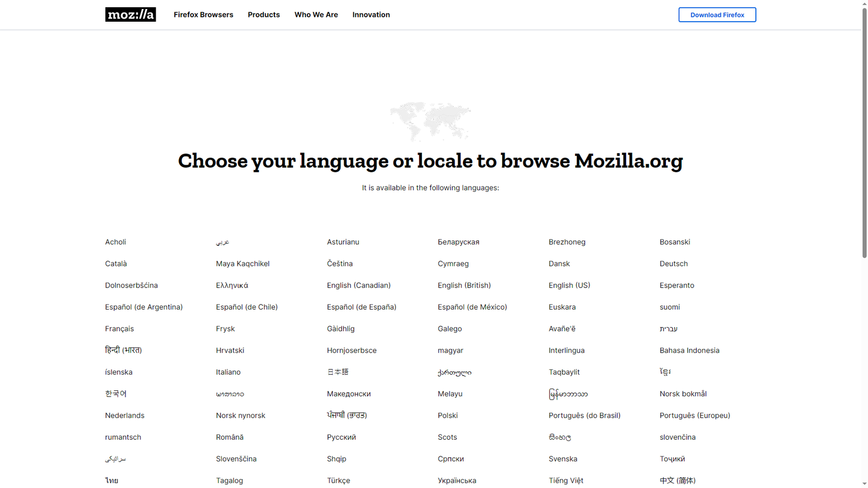
Task: Select Русский language
Action: coord(341,437)
